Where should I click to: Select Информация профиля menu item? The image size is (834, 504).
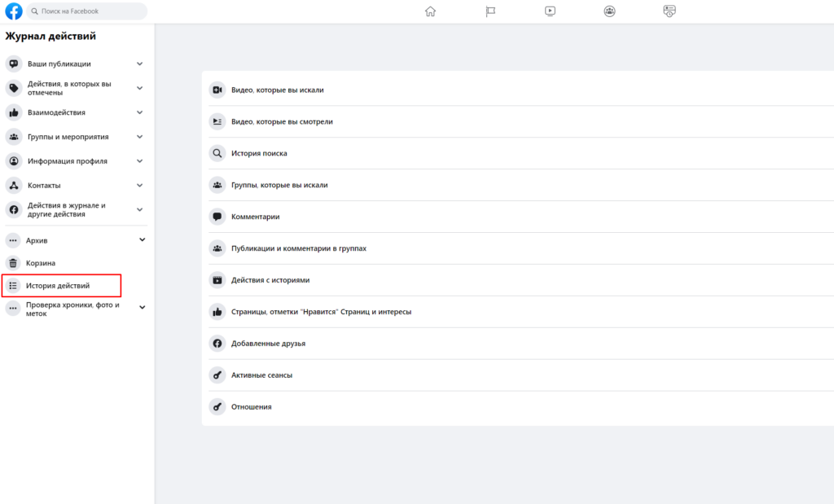click(67, 161)
